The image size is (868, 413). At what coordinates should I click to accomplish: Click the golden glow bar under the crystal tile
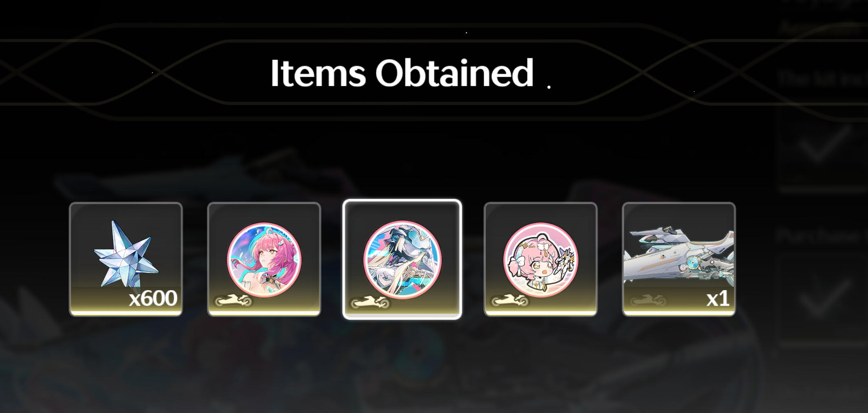point(126,313)
